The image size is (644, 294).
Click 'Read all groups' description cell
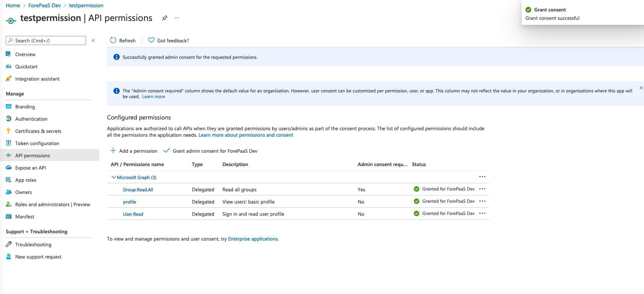(240, 190)
